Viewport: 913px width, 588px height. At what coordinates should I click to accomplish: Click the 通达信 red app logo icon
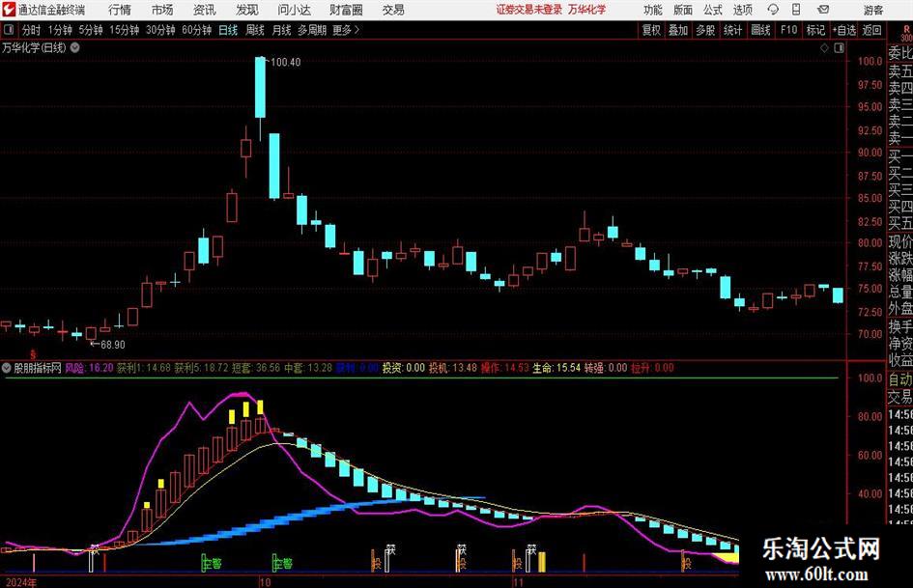click(x=9, y=10)
